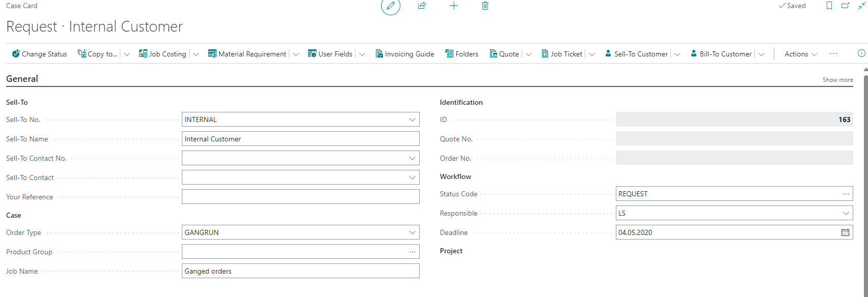Open the Responsible dropdown
This screenshot has width=868, height=297.
846,213
